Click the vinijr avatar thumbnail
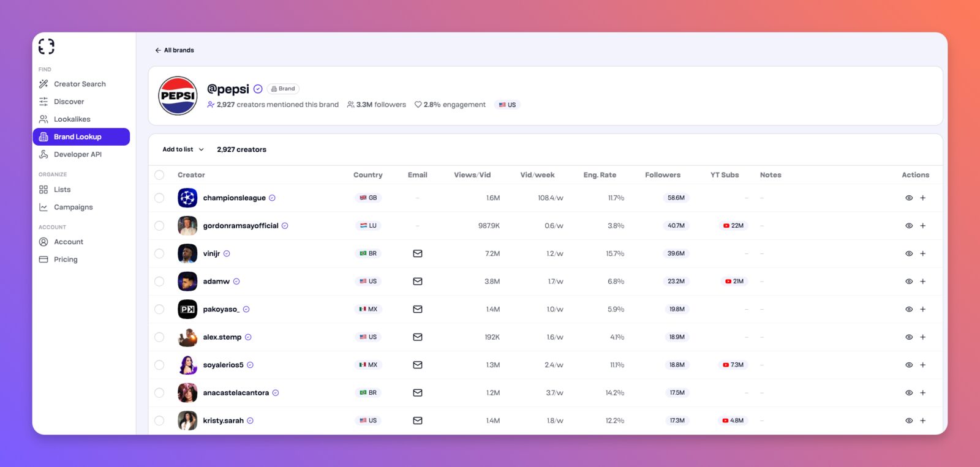Screen dimensions: 980x467 point(187,253)
